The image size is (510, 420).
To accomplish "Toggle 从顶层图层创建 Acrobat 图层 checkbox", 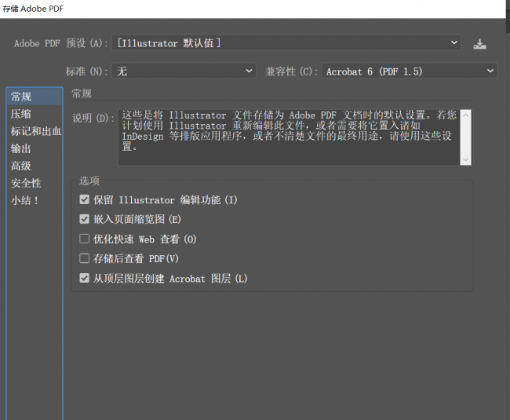I will coord(84,278).
